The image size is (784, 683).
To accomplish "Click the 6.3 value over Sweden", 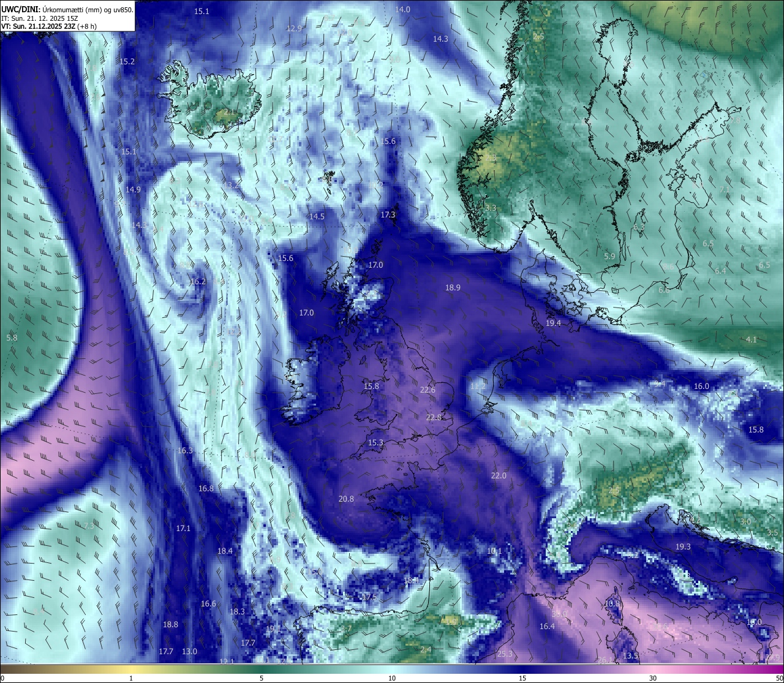I will point(639,227).
